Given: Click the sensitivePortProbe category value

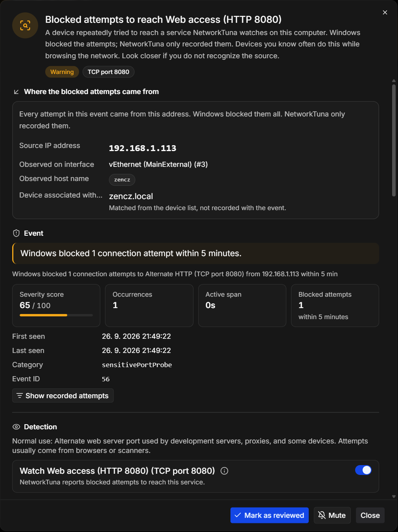Looking at the screenshot, I should pyautogui.click(x=137, y=365).
